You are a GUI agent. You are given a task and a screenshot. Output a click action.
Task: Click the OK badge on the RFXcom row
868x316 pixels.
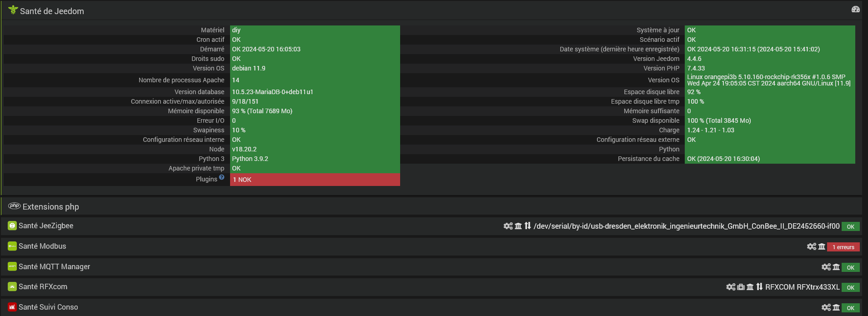850,287
